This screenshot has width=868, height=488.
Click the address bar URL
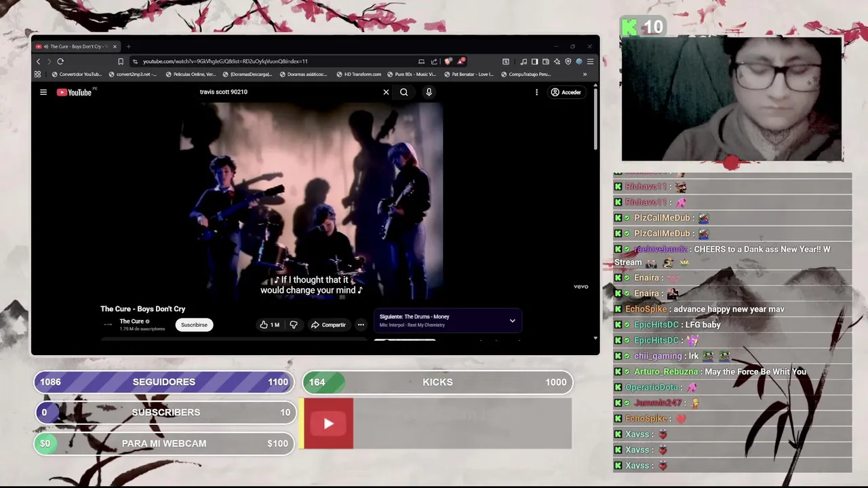[225, 62]
